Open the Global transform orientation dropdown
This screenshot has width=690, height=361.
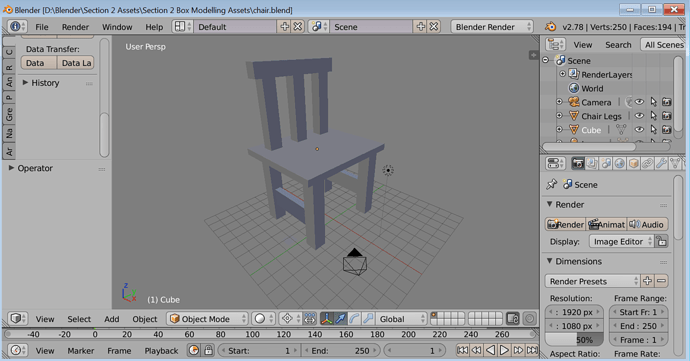pyautogui.click(x=402, y=318)
